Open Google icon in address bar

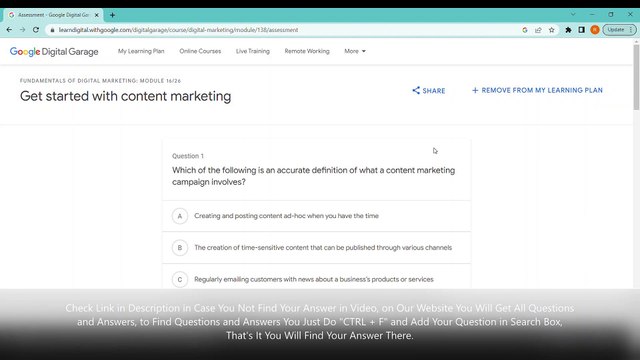[x=525, y=30]
